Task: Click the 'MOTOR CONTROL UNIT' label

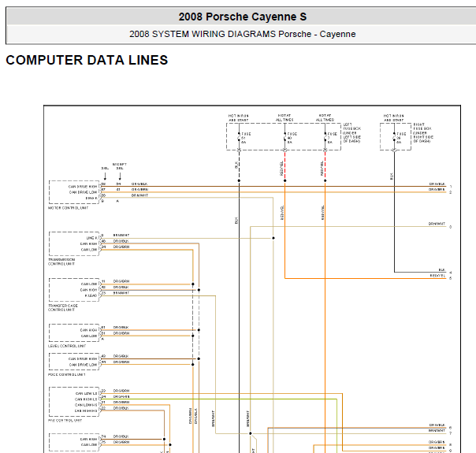Action: pos(68,208)
